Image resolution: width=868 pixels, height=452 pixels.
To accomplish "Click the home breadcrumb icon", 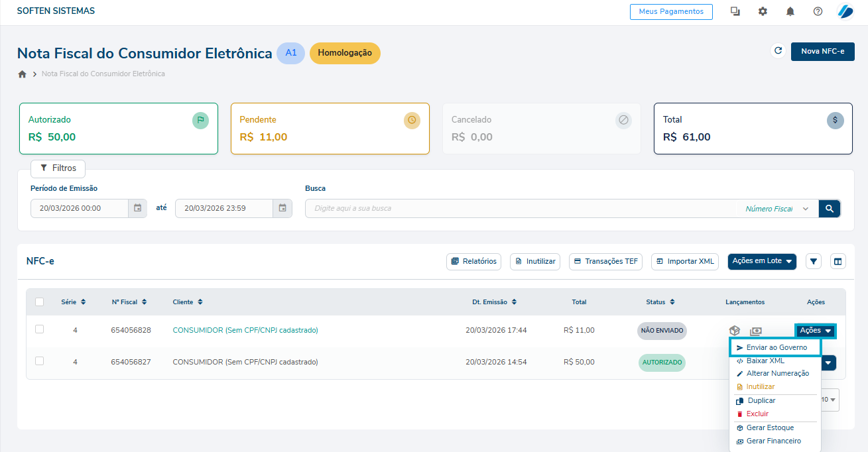I will pos(22,74).
